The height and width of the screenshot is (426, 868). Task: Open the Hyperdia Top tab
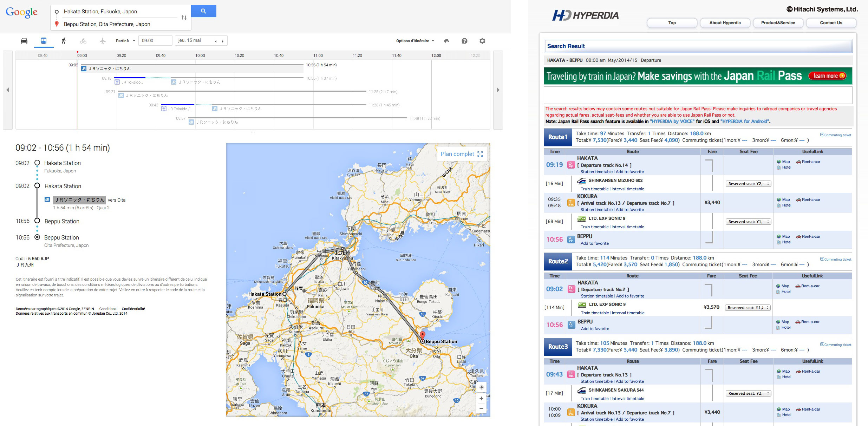pos(672,23)
